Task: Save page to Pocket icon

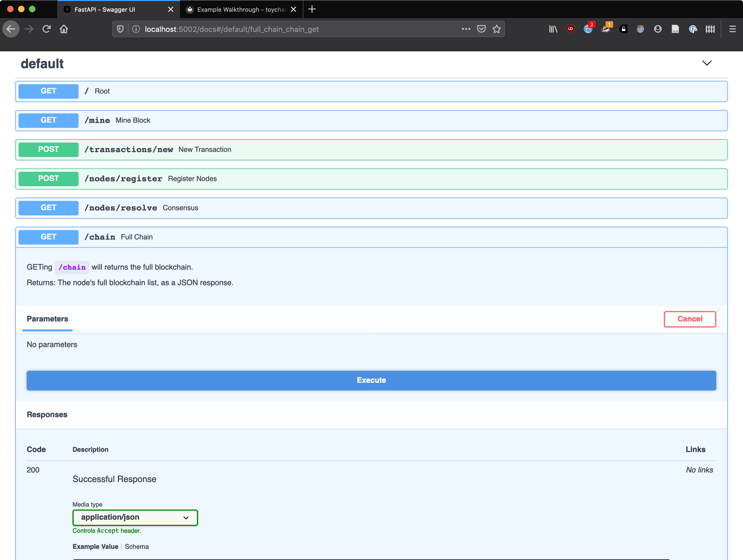Action: (481, 29)
